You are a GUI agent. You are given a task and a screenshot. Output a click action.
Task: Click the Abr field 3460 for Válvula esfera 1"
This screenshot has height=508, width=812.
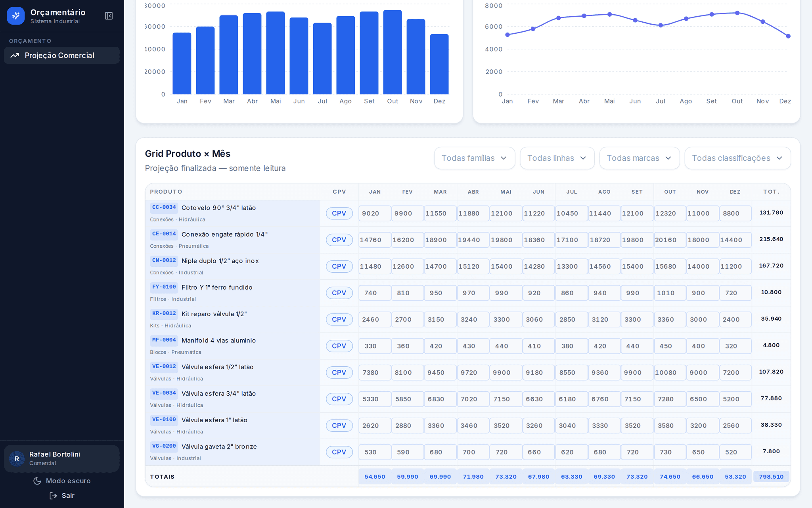(473, 425)
